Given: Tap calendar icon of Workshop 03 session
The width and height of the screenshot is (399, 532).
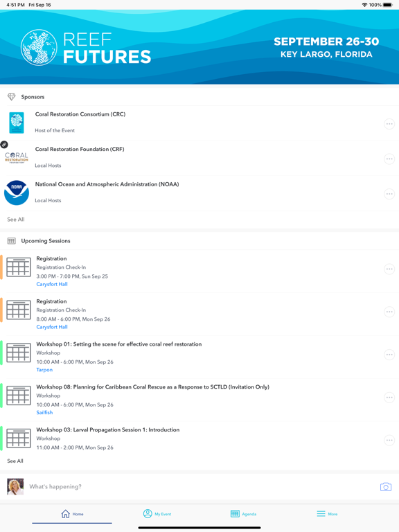Looking at the screenshot, I should 19,438.
